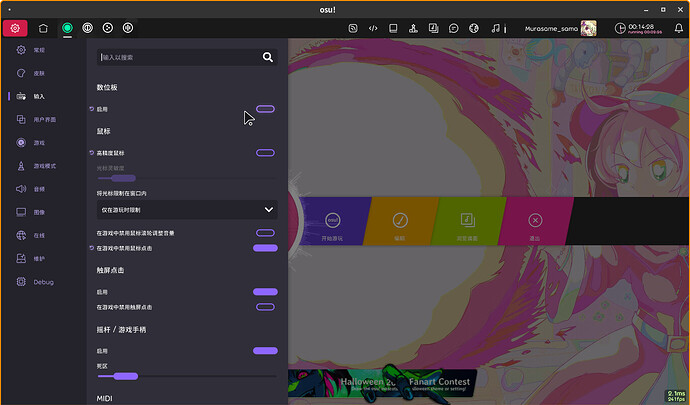The height and width of the screenshot is (405, 690).
Task: Select the osu!taiko ruleset icon
Action: click(x=88, y=28)
